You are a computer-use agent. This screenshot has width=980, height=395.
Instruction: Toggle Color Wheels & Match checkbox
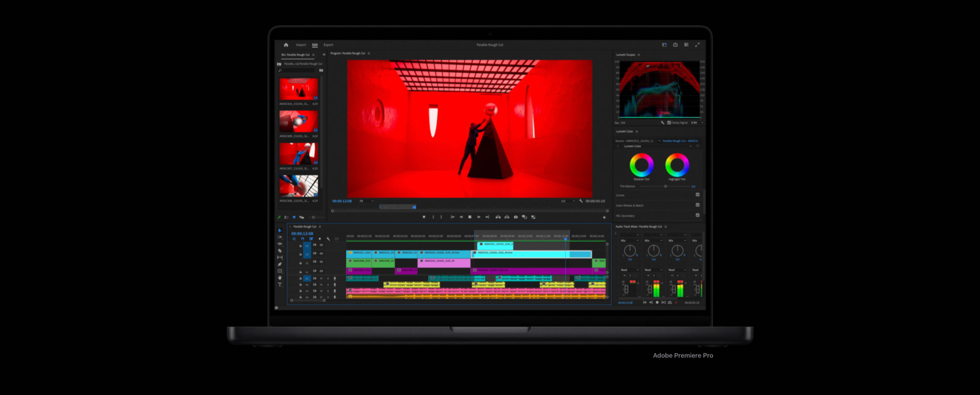(x=698, y=205)
